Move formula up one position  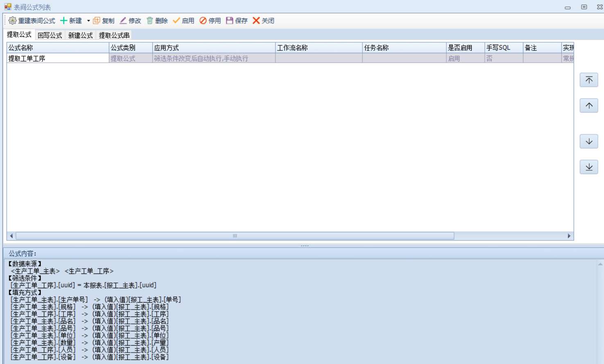[x=589, y=106]
